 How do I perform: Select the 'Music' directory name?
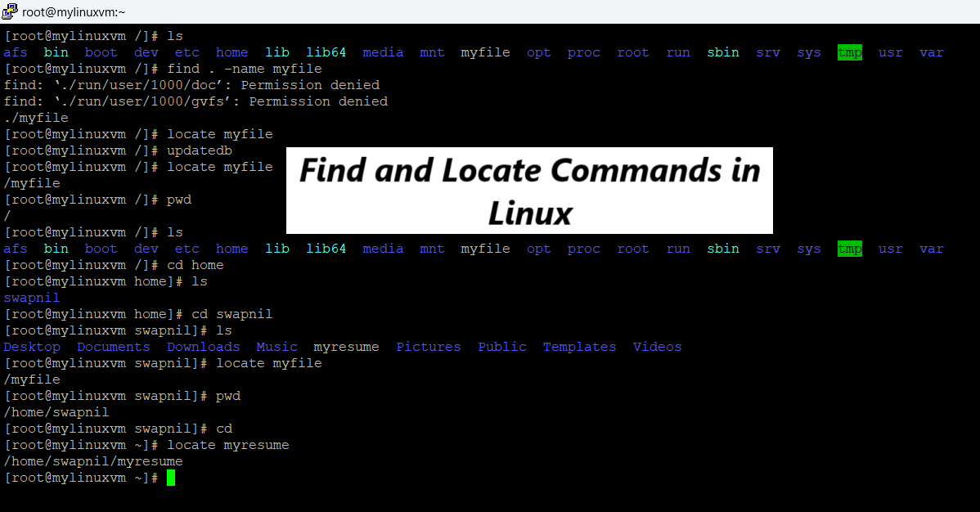click(276, 347)
